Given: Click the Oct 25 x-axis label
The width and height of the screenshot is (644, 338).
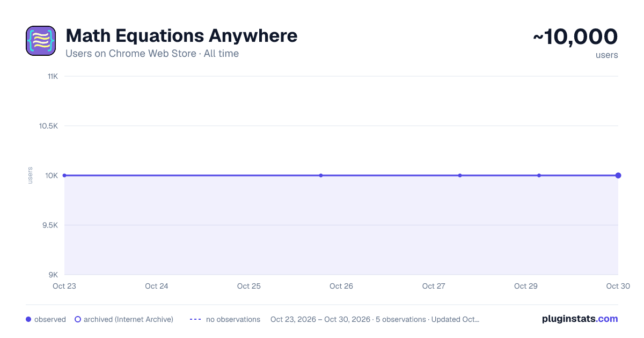Looking at the screenshot, I should pyautogui.click(x=249, y=286).
